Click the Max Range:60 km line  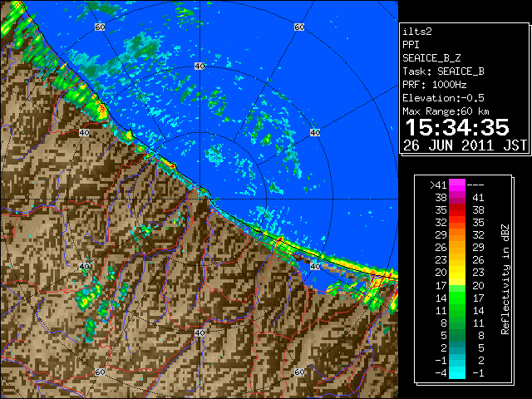446,111
